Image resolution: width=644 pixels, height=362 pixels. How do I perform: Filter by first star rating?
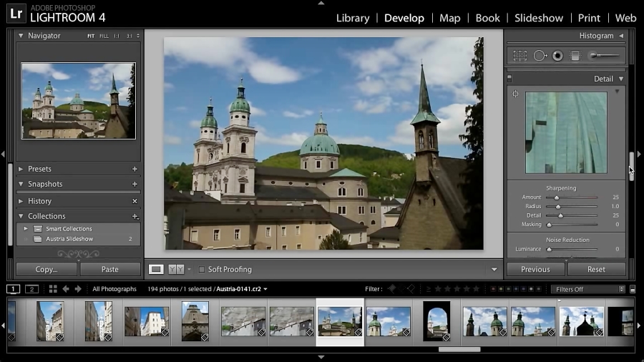[438, 289]
